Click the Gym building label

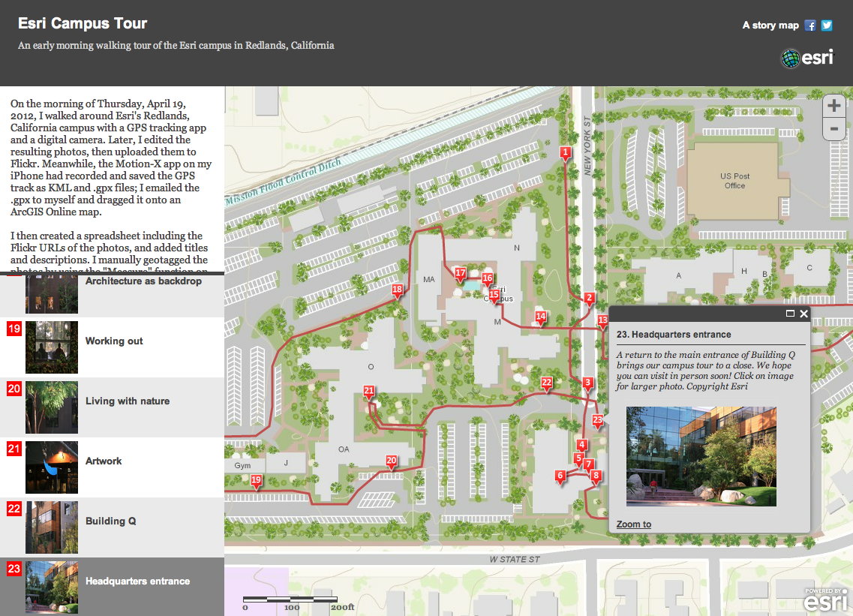[x=242, y=466]
